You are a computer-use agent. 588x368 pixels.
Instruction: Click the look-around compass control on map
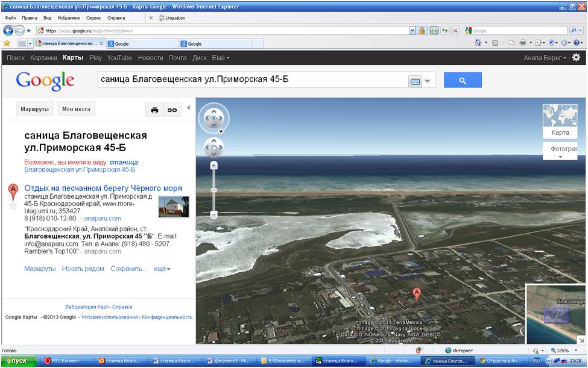point(213,118)
